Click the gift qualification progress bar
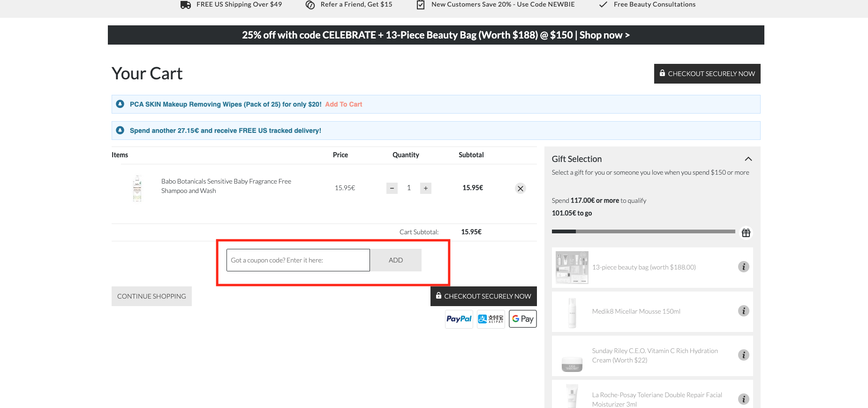The height and width of the screenshot is (408, 868). pos(643,231)
